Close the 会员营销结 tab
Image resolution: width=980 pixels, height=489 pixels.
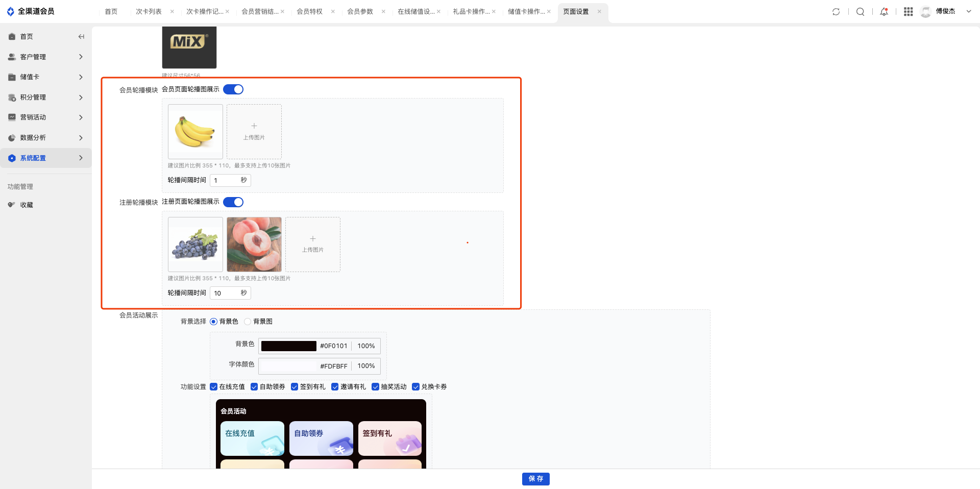click(282, 12)
